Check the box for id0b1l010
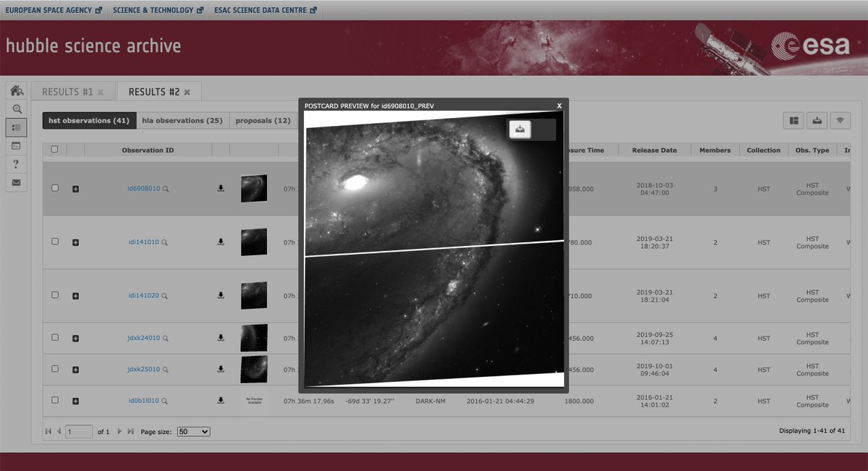This screenshot has width=868, height=471. (55, 400)
